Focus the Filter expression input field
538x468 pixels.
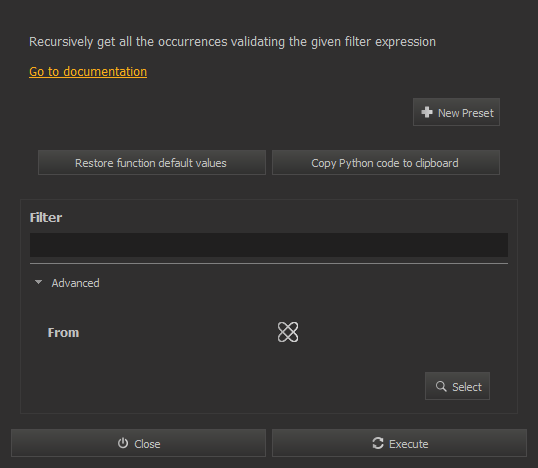[269, 245]
